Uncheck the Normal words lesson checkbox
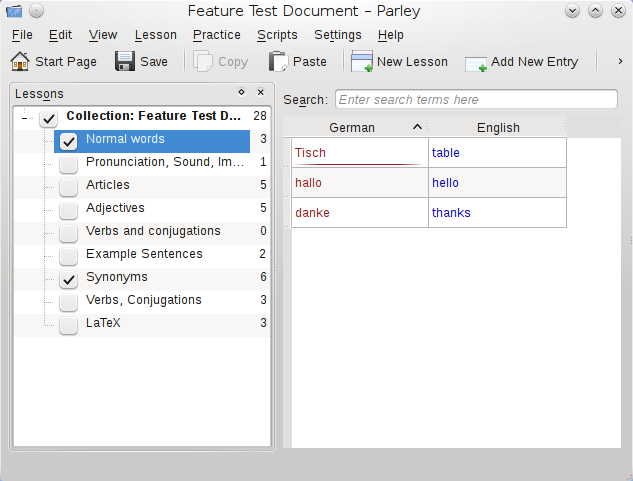Viewport: 633px width, 481px height. pyautogui.click(x=69, y=141)
